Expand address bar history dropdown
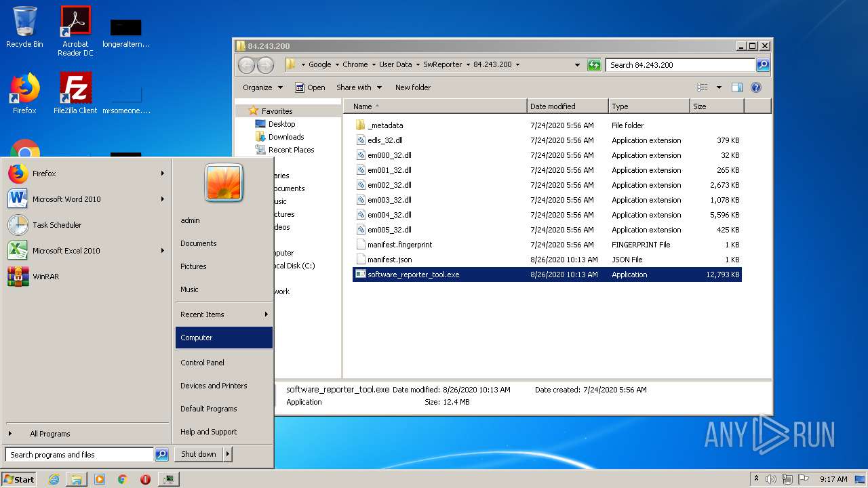Screen dimensions: 868x488 click(577, 65)
